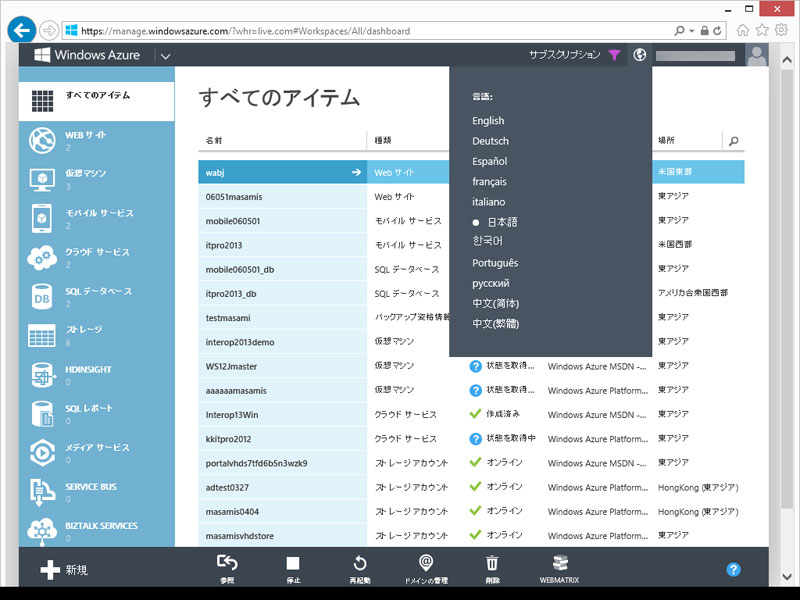Open browser settings gear icon
Viewport: 800px width, 600px height.
tap(781, 30)
